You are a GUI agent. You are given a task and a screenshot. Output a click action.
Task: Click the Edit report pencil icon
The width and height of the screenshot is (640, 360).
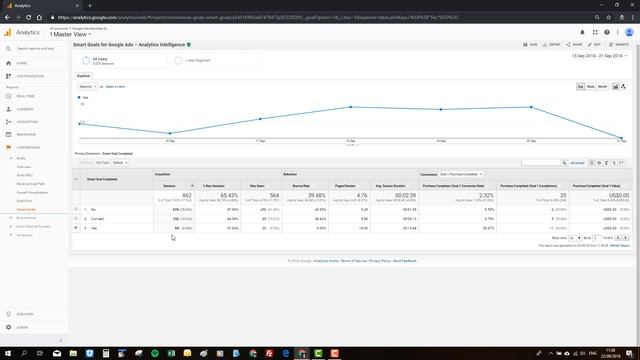click(590, 44)
